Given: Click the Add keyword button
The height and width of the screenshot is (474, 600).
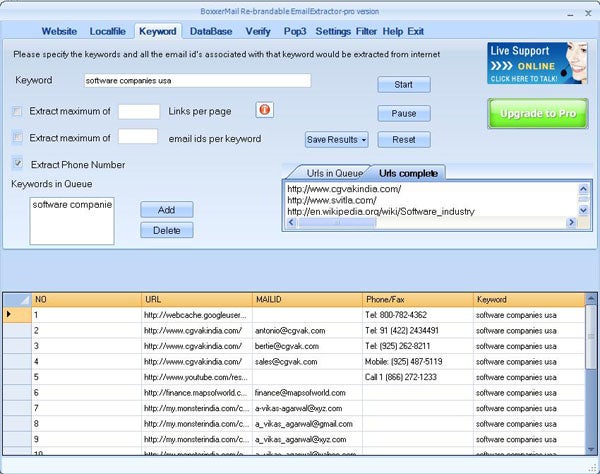Looking at the screenshot, I should click(166, 210).
